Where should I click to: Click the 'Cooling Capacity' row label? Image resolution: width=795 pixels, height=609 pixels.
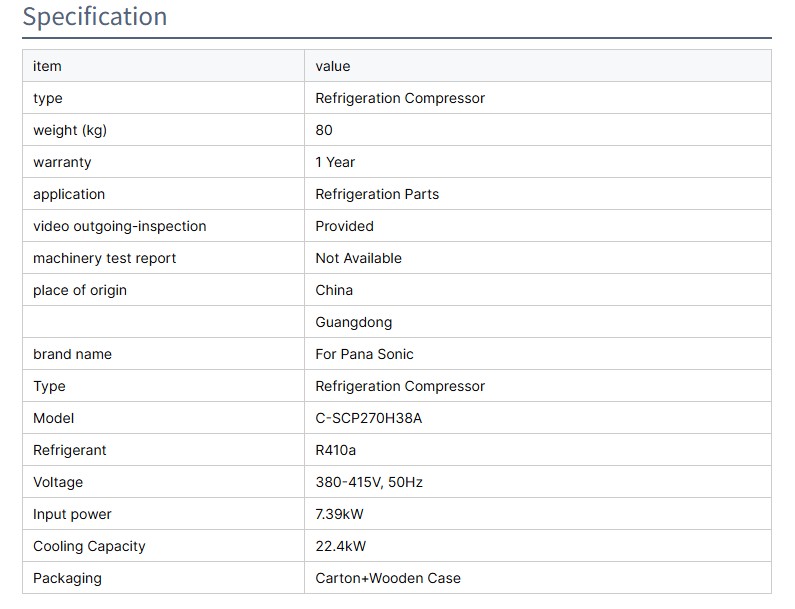click(x=89, y=546)
